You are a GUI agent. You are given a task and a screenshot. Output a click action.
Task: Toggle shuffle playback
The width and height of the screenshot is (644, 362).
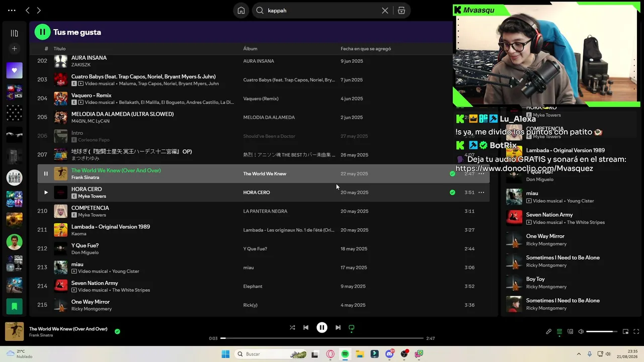click(292, 327)
